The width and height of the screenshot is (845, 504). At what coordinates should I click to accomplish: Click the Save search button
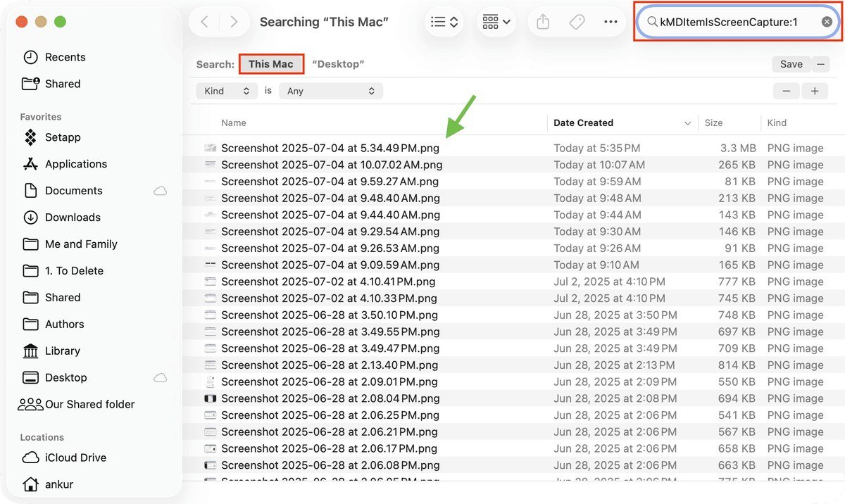point(791,64)
